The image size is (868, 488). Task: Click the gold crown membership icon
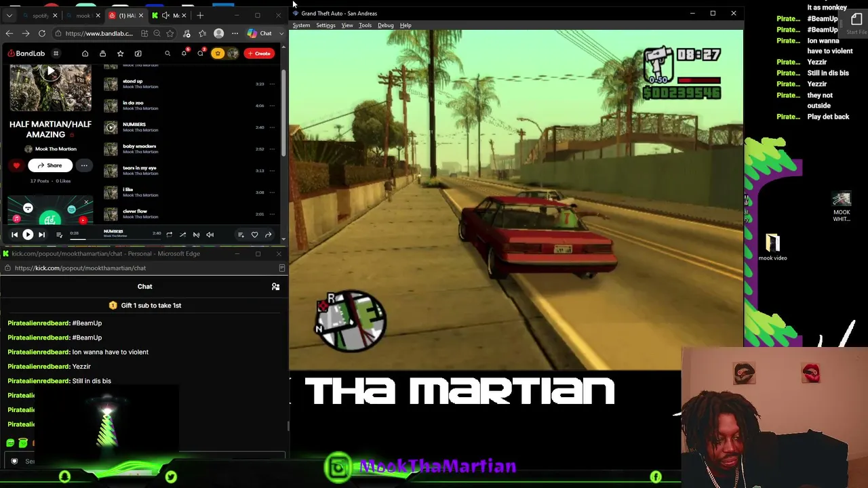217,54
